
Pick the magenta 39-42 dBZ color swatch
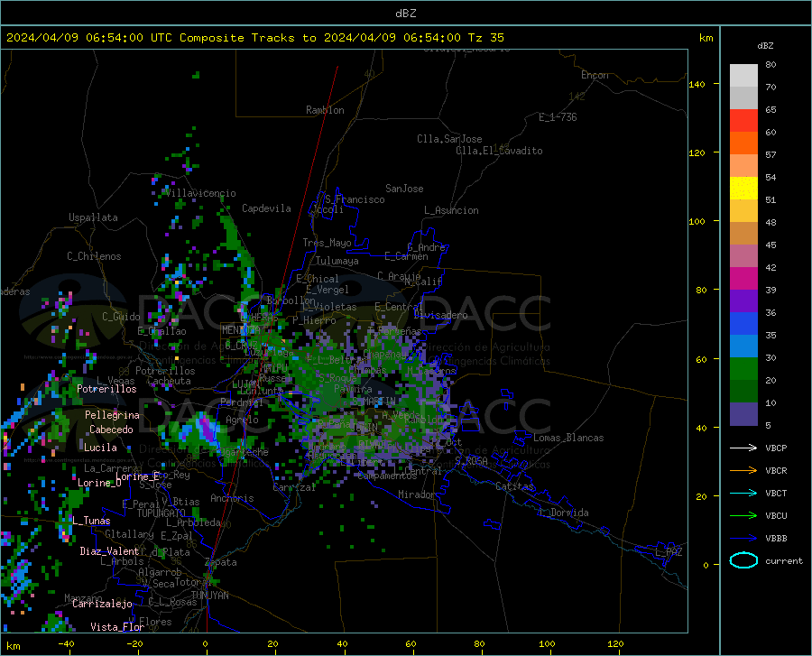(743, 279)
